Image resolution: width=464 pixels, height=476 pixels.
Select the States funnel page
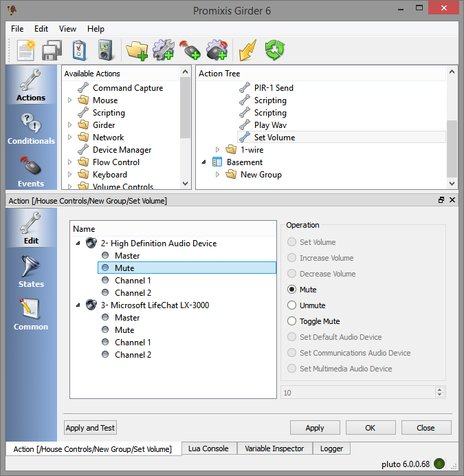(x=31, y=272)
